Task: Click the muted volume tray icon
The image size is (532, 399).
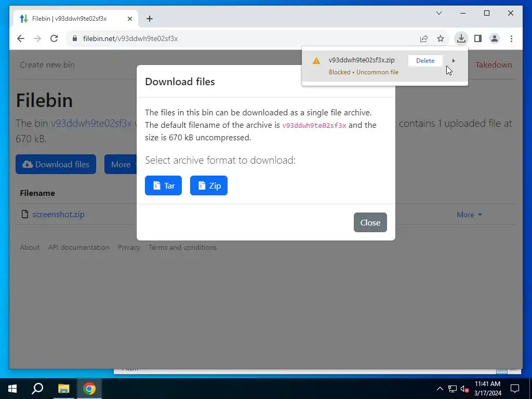Action: click(465, 389)
